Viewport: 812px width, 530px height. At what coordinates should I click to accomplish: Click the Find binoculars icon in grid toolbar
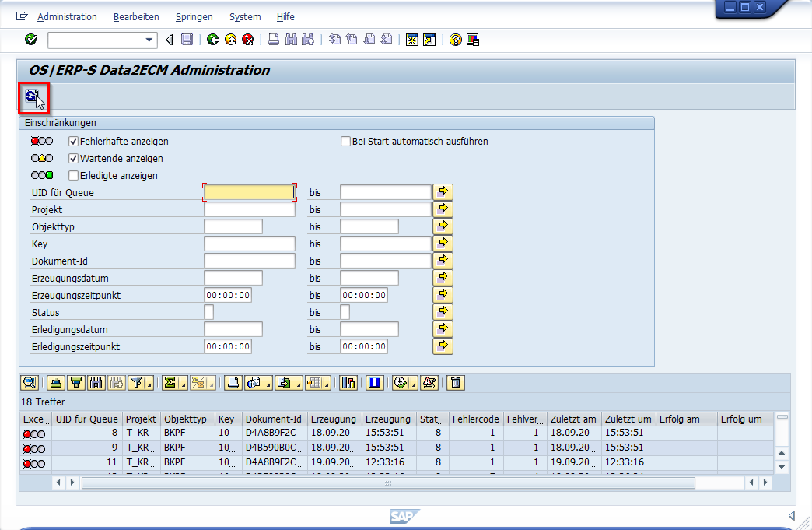pos(96,382)
